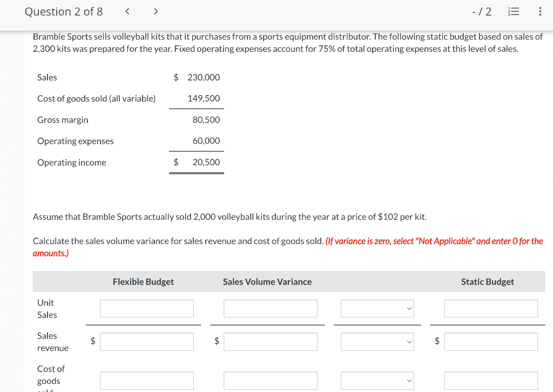Click the 'Operating income' row label
553x392 pixels.
point(72,163)
